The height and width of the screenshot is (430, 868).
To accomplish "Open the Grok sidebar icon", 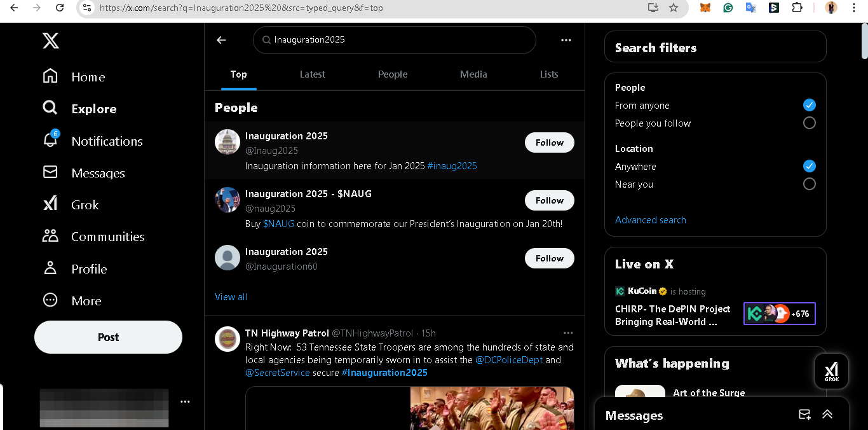I will coord(50,204).
